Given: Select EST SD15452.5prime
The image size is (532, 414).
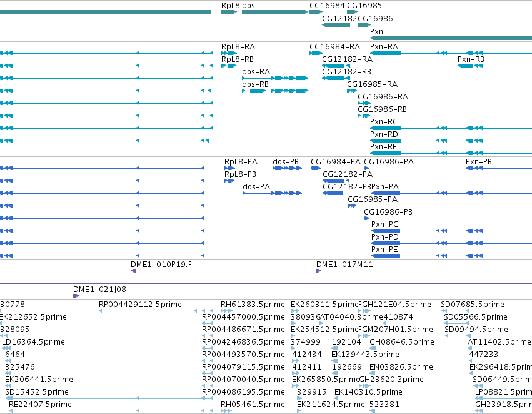Looking at the screenshot, I should pos(37,392).
